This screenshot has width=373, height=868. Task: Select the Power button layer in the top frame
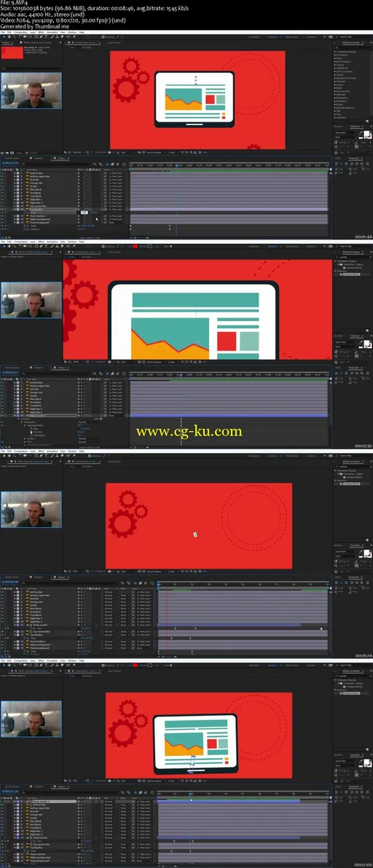point(37,216)
